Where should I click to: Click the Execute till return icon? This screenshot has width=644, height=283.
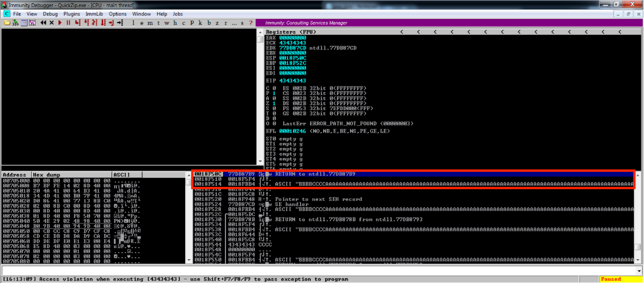[111, 23]
